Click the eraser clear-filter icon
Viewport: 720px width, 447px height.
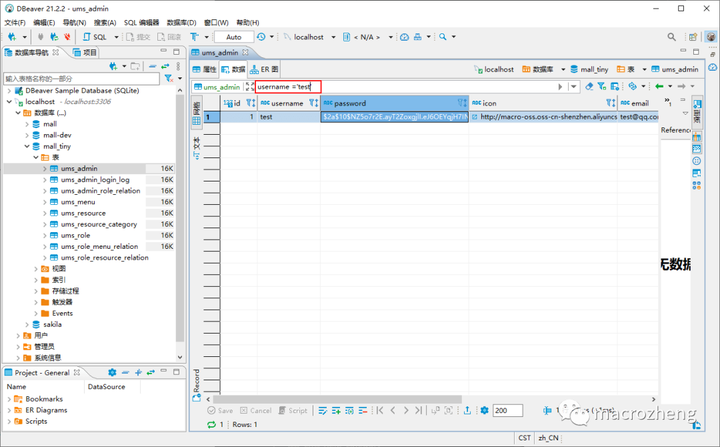tap(589, 86)
